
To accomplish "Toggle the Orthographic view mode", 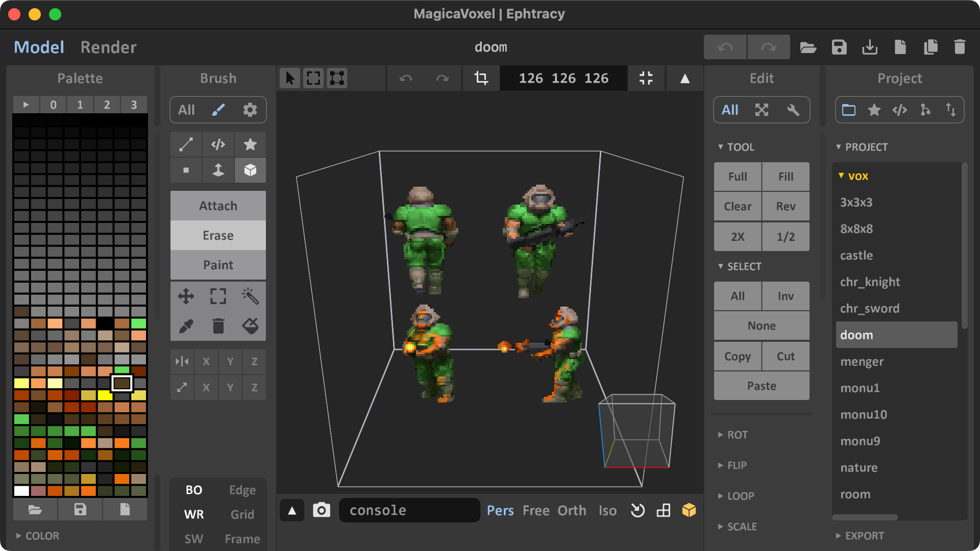I will click(x=573, y=511).
